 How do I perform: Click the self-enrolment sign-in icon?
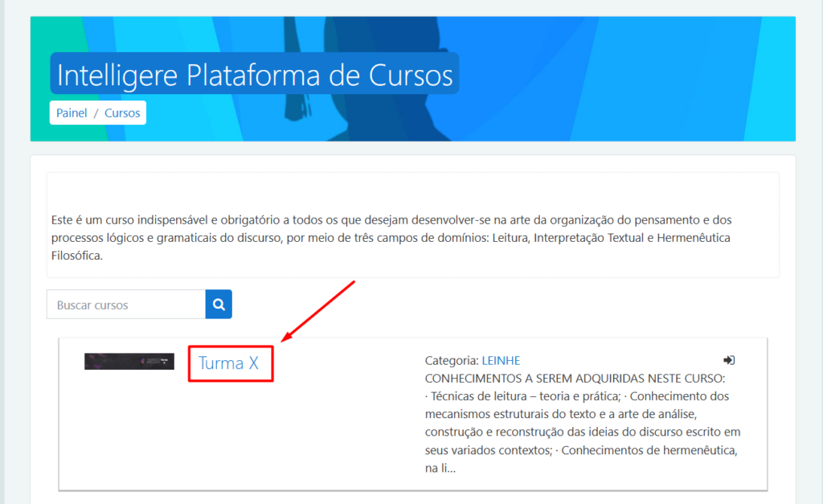[729, 360]
